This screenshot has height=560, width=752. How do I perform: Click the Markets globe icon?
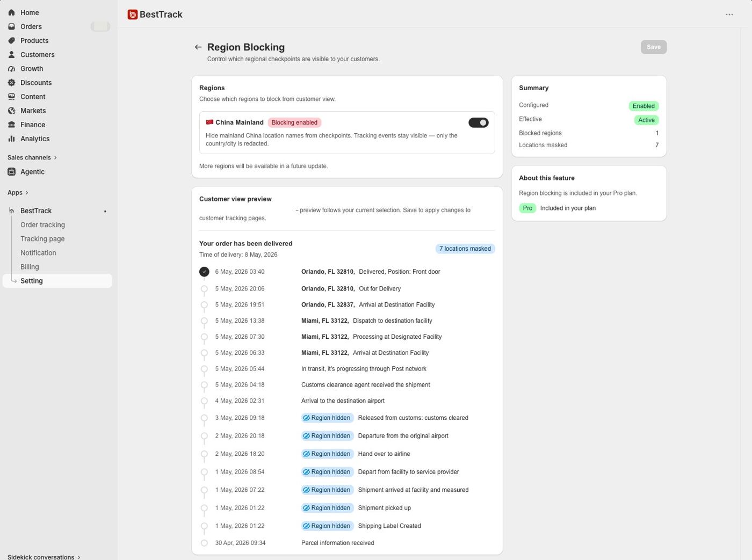point(11,110)
